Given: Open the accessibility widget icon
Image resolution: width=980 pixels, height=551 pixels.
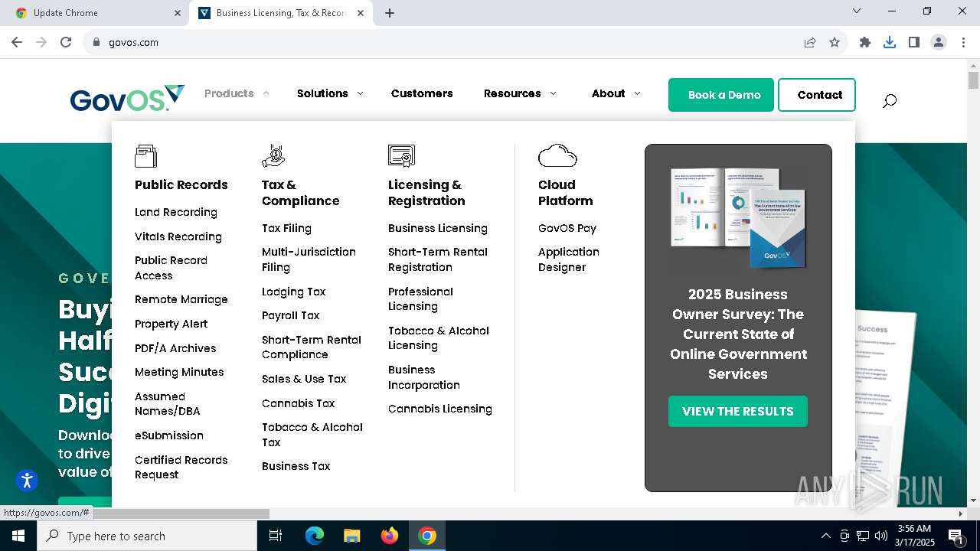Looking at the screenshot, I should tap(27, 481).
